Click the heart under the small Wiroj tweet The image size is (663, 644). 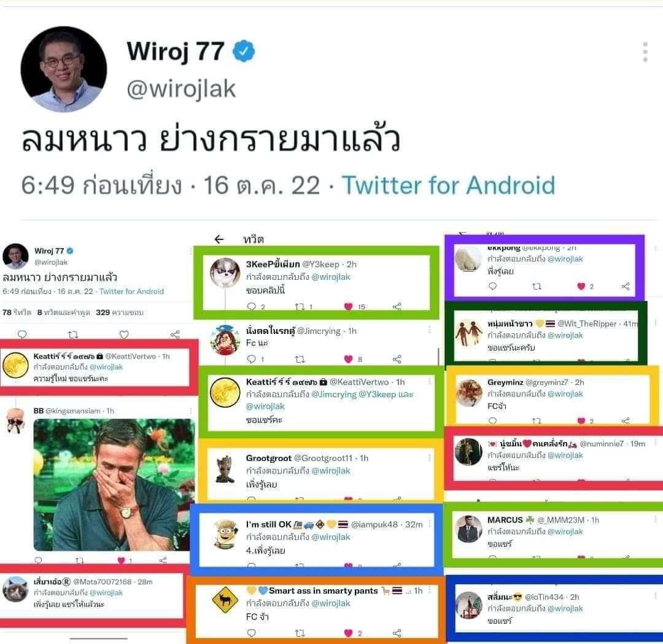point(124,335)
